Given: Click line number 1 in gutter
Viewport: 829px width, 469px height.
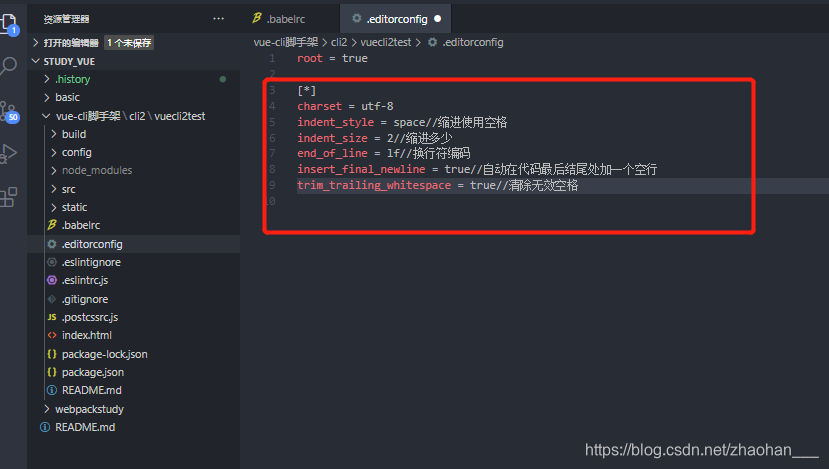Looking at the screenshot, I should point(272,58).
